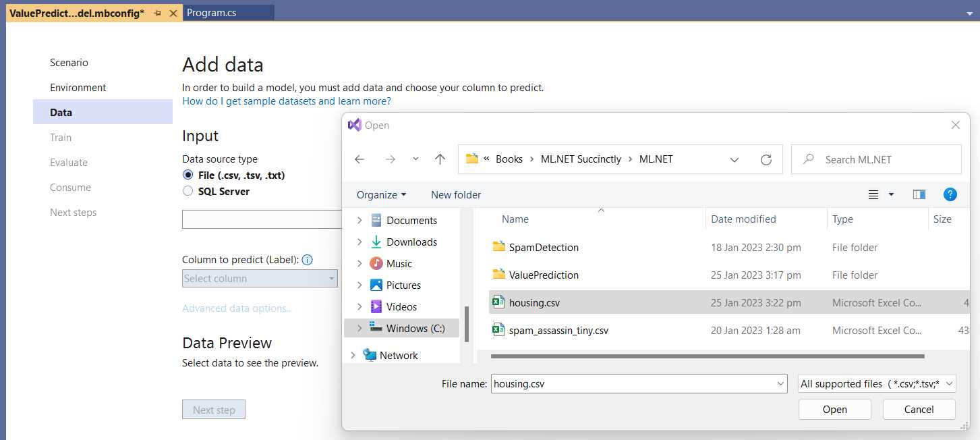Open the view options dropdown arrow

891,194
